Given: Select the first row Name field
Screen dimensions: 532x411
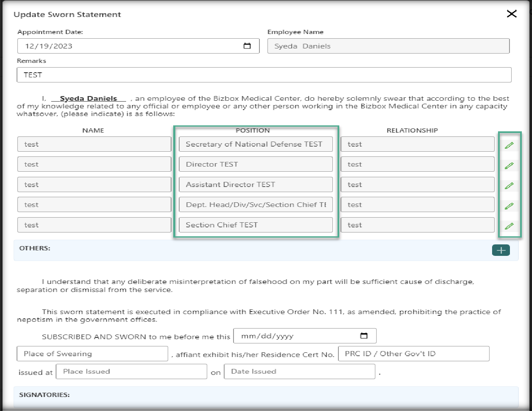Looking at the screenshot, I should (94, 145).
